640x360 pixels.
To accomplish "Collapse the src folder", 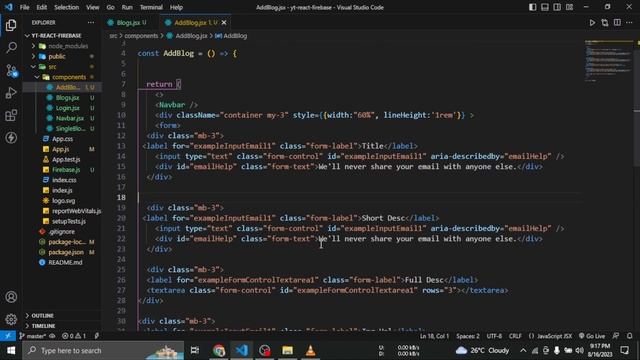I will [x=62, y=67].
